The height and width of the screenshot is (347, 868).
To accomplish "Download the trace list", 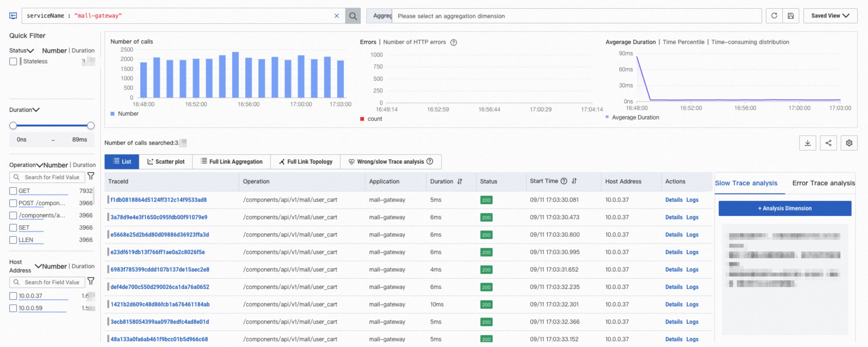I will [807, 143].
